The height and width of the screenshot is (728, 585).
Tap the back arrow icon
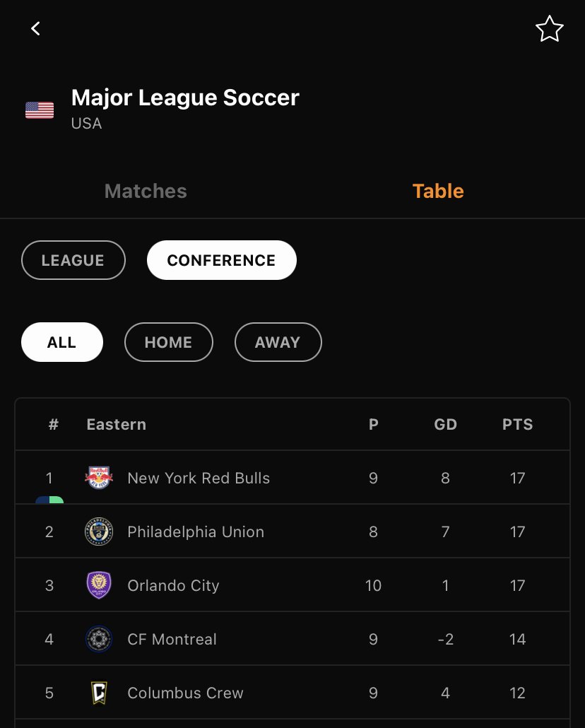coord(35,29)
